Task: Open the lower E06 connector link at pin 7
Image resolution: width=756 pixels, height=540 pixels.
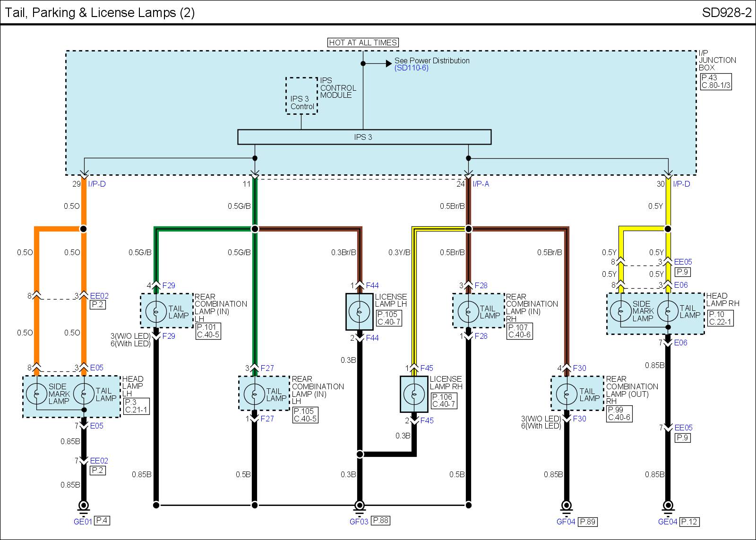Action: pyautogui.click(x=681, y=343)
